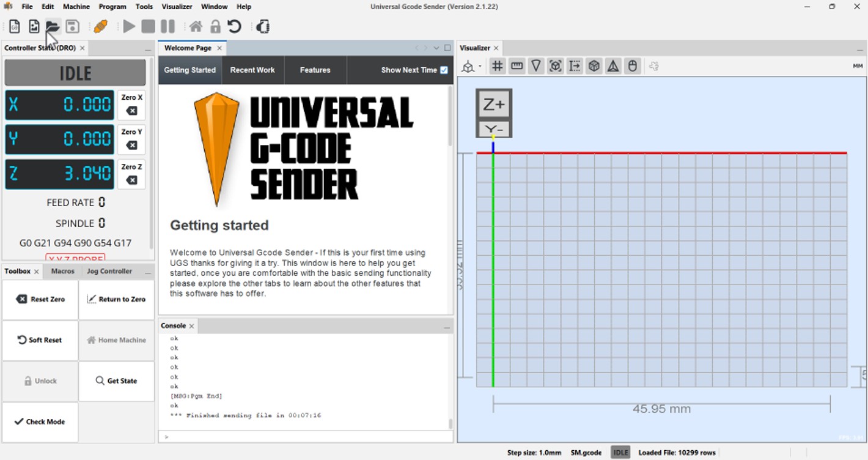Toggle the dashed selection arrow icon in Visualizer

click(x=575, y=66)
